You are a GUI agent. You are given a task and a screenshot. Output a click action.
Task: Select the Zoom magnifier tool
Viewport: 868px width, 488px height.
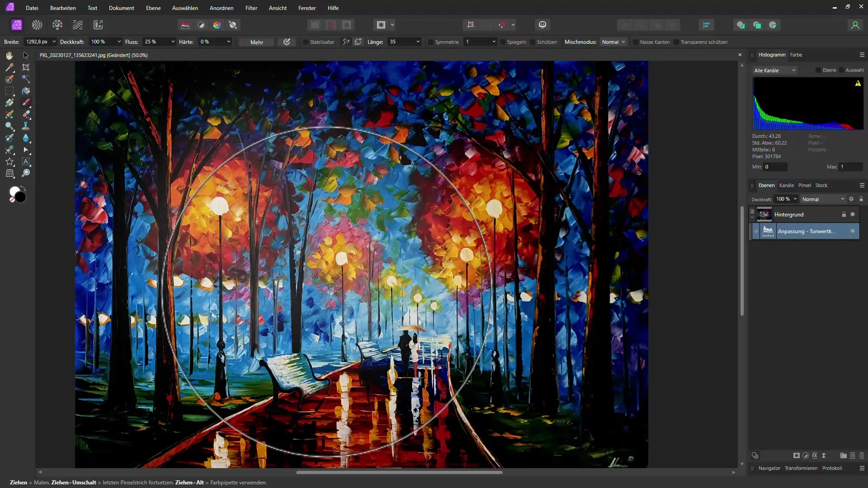pos(26,173)
